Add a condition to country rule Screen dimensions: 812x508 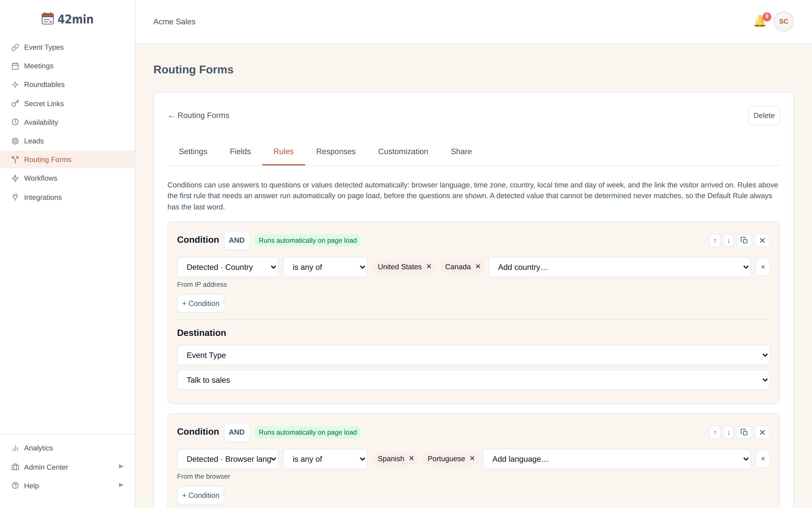click(x=201, y=303)
